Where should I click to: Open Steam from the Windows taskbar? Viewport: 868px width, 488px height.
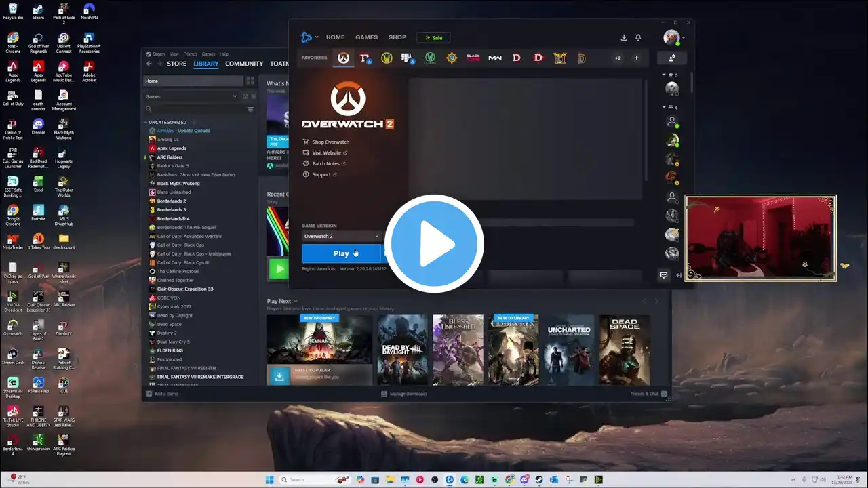[x=539, y=480]
